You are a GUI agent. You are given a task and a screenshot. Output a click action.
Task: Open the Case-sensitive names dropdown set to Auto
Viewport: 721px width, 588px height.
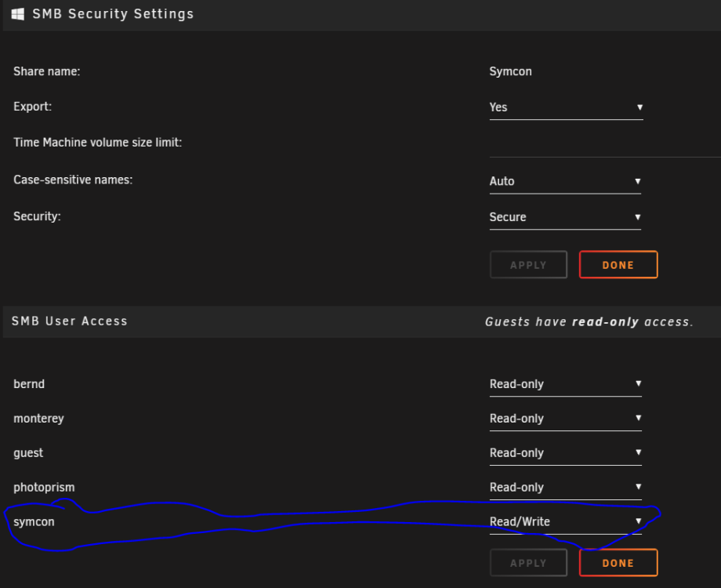point(565,182)
